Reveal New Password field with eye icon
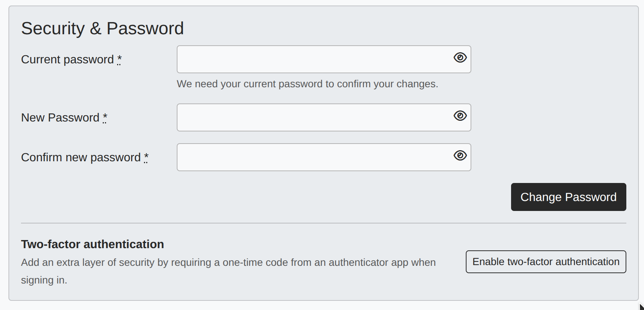 (x=460, y=116)
